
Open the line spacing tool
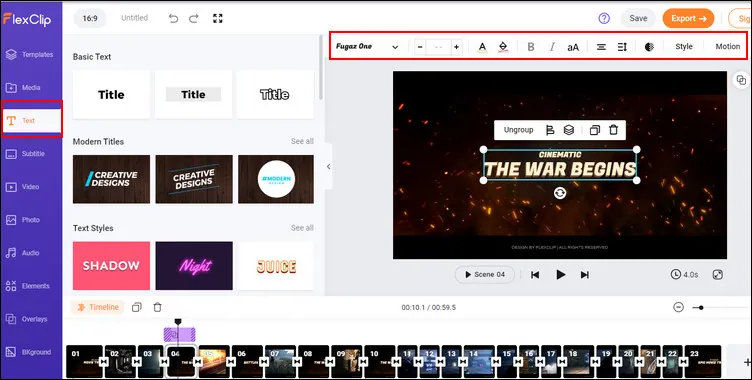coord(622,47)
